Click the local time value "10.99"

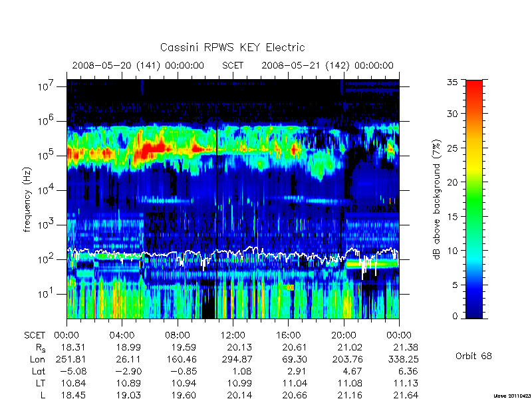[239, 383]
